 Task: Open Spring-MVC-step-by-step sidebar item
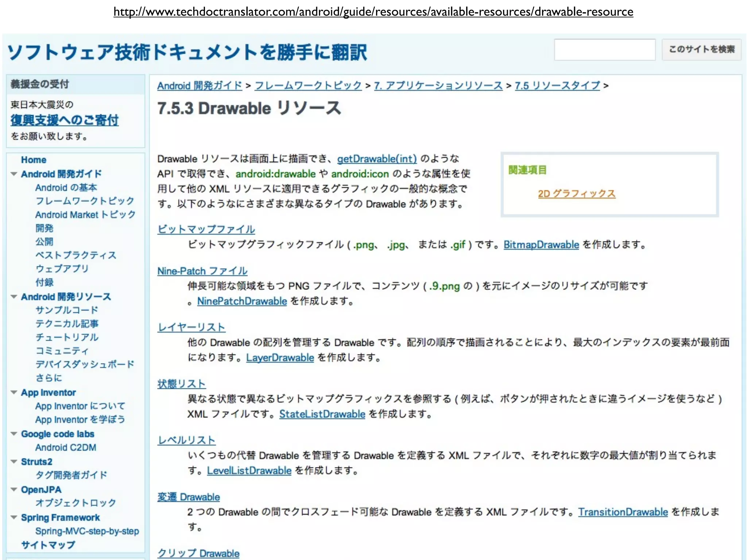[87, 531]
